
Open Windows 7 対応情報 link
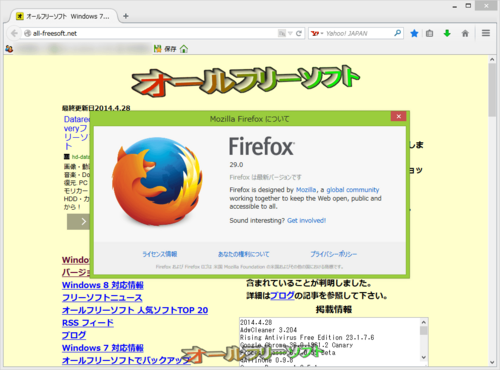point(103,348)
